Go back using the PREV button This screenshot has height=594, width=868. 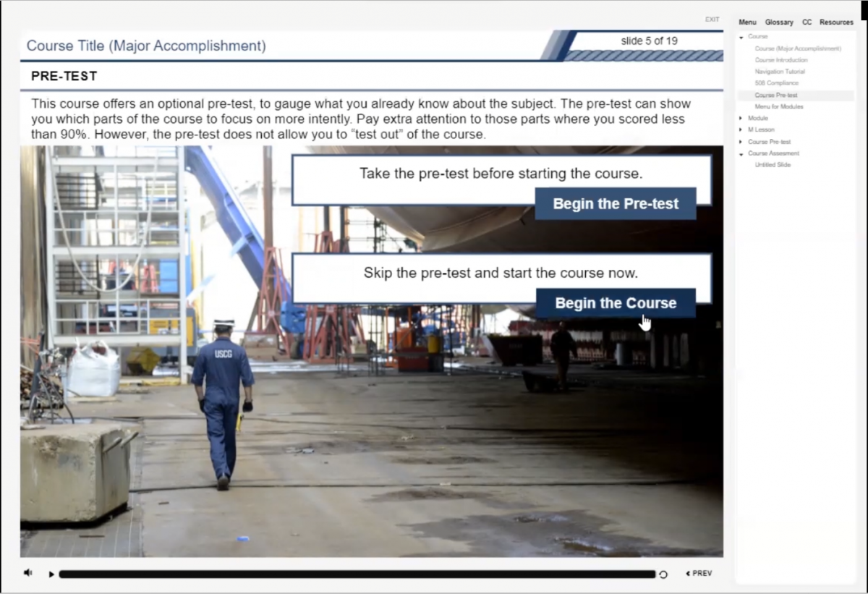point(699,573)
